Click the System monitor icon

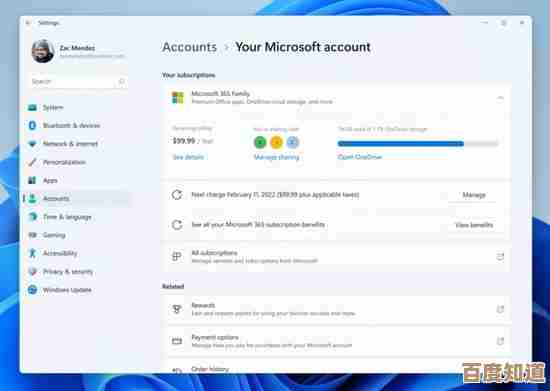tap(32, 108)
